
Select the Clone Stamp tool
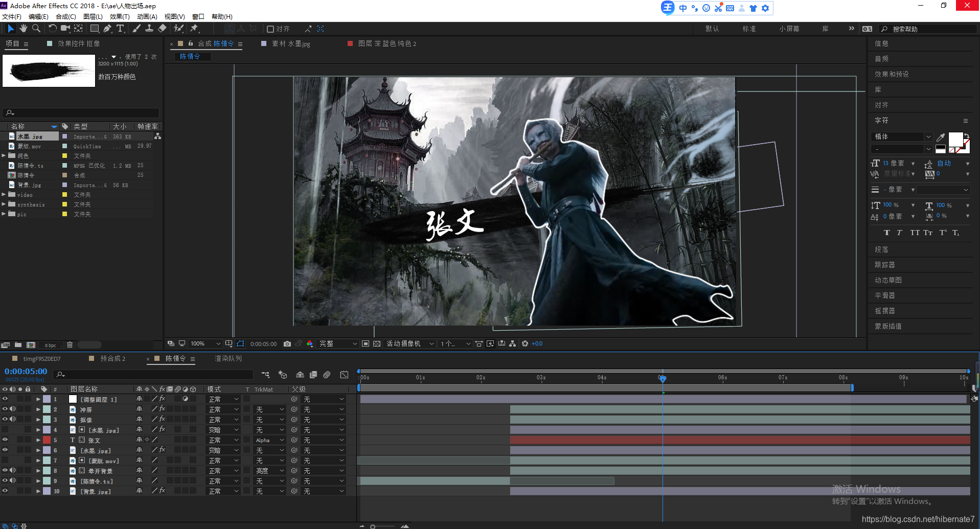pyautogui.click(x=149, y=29)
